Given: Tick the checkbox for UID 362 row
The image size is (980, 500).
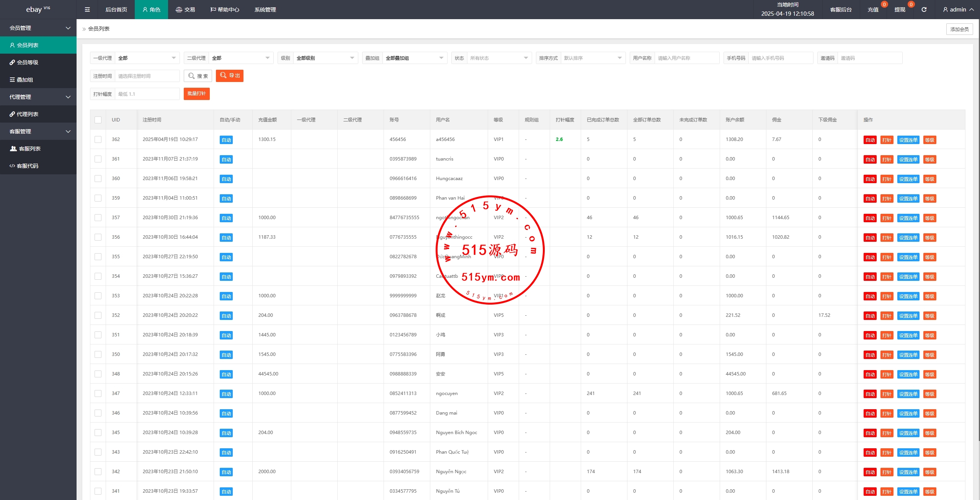Looking at the screenshot, I should 98,139.
